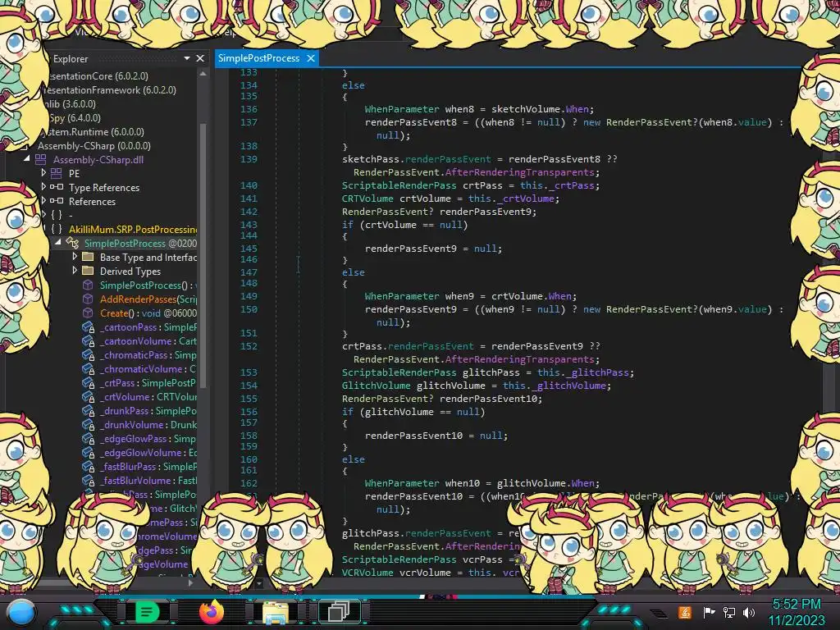The image size is (840, 630).
Task: Click the CRTVolume type on line 141
Action: point(367,199)
